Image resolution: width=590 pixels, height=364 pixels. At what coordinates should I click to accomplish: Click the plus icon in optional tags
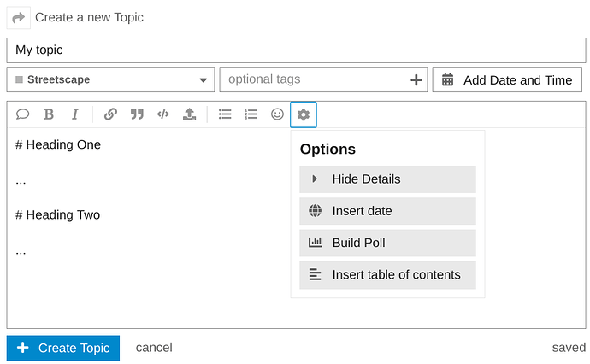pos(416,80)
